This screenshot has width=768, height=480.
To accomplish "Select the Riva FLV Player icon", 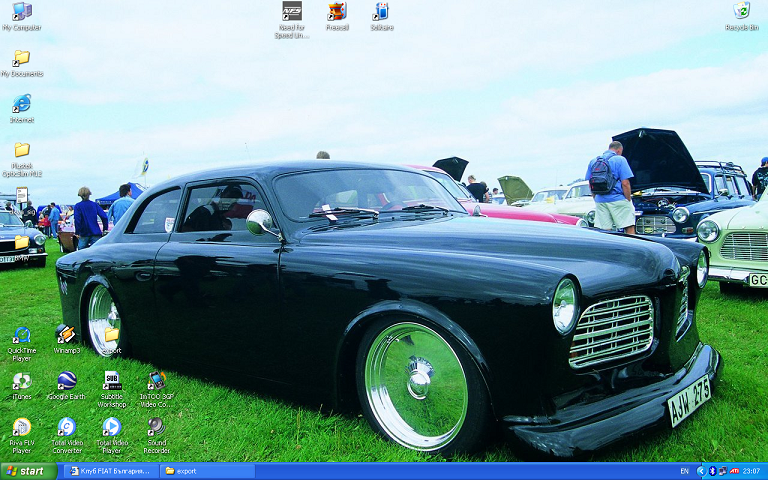I will point(21,427).
